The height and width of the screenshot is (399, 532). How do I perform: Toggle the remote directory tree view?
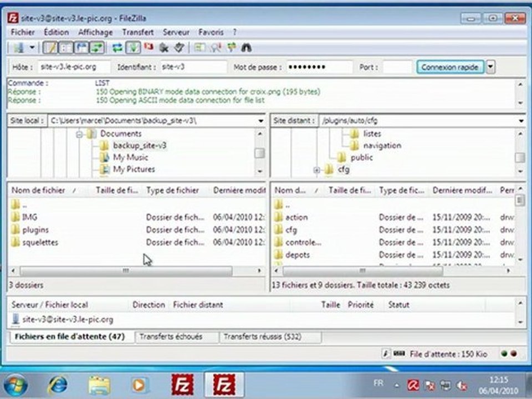pyautogui.click(x=81, y=48)
